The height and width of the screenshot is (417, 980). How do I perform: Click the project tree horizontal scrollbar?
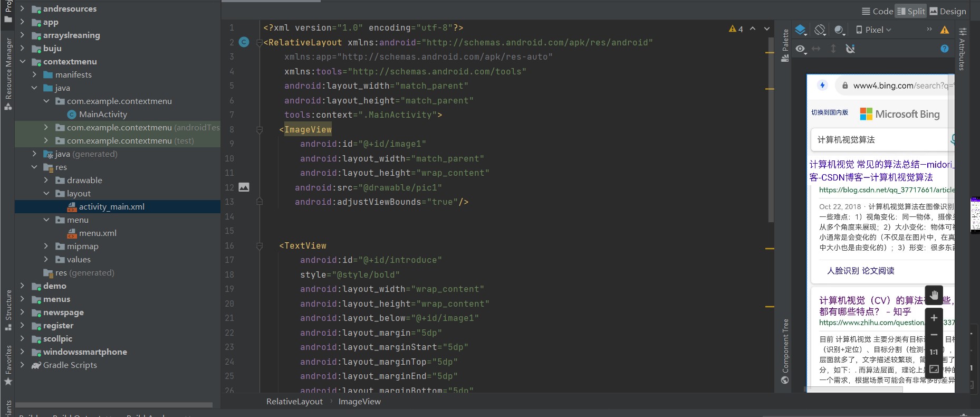(x=114, y=405)
